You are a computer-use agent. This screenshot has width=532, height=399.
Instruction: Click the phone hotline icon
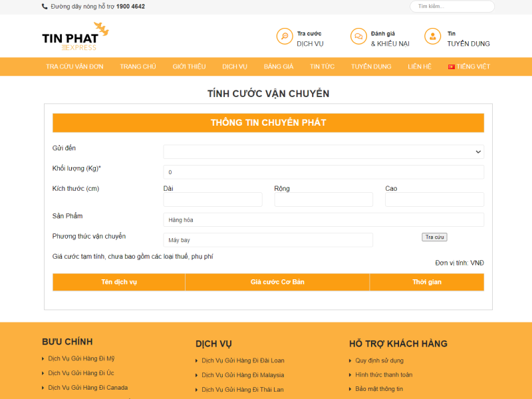click(45, 7)
